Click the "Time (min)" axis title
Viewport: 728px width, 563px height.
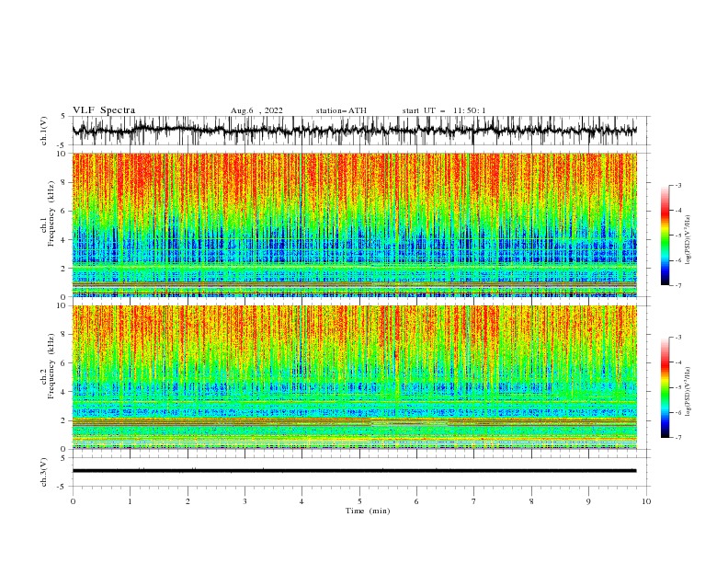pyautogui.click(x=368, y=511)
